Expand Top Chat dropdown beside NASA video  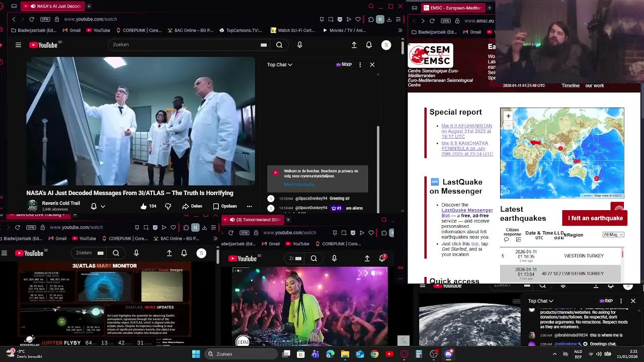279,64
